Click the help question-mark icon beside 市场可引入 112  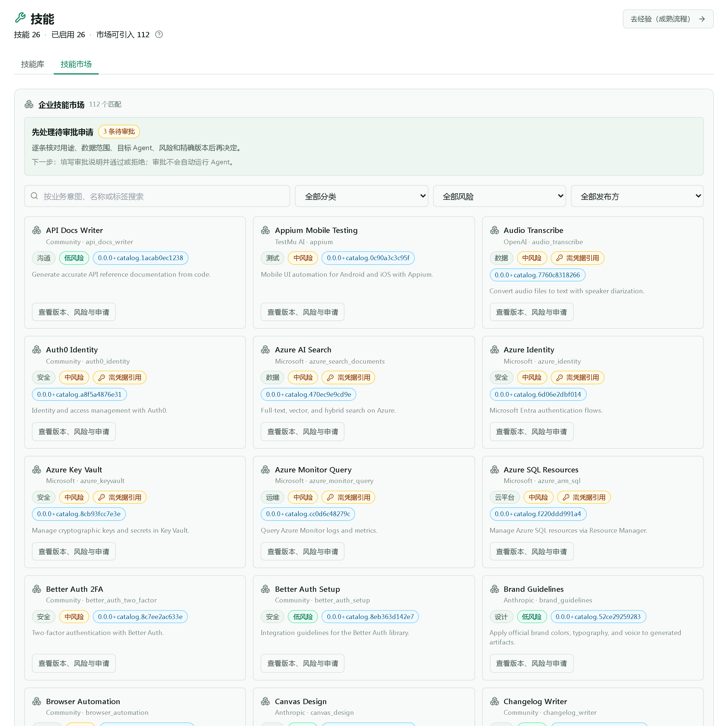pos(159,35)
